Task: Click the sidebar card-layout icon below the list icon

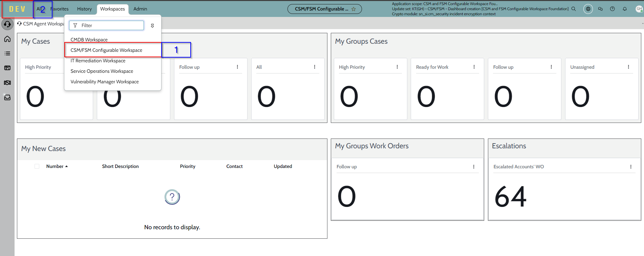Action: click(7, 68)
